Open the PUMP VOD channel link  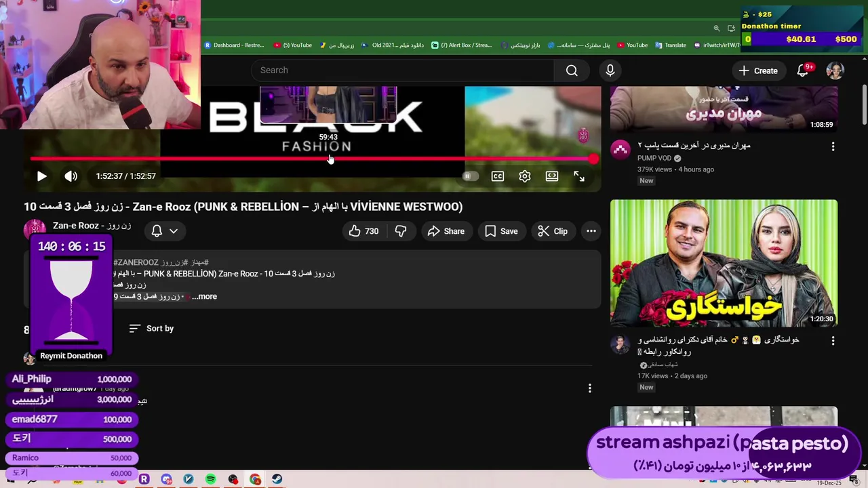tap(654, 158)
